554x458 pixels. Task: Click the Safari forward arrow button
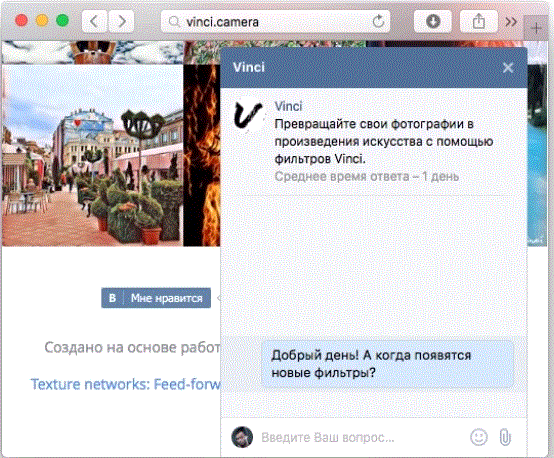point(121,21)
